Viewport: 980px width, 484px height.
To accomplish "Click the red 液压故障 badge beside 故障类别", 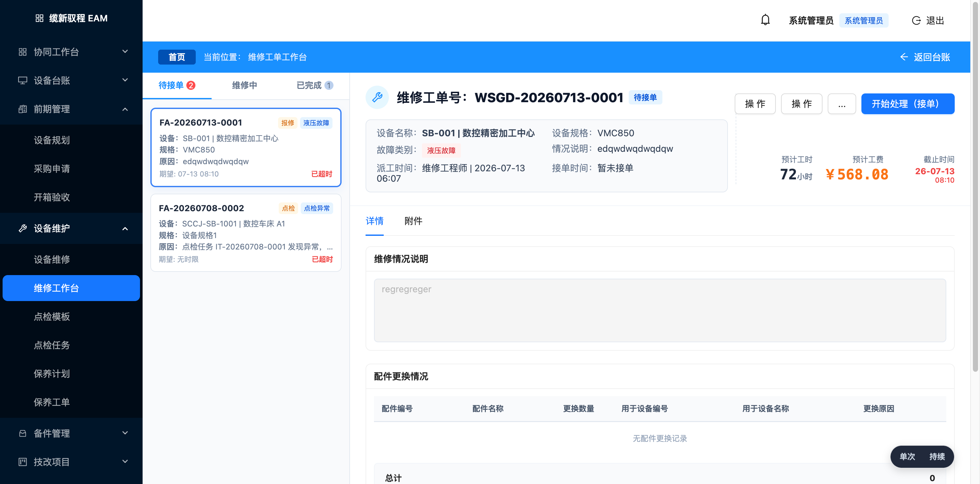I will pos(441,151).
